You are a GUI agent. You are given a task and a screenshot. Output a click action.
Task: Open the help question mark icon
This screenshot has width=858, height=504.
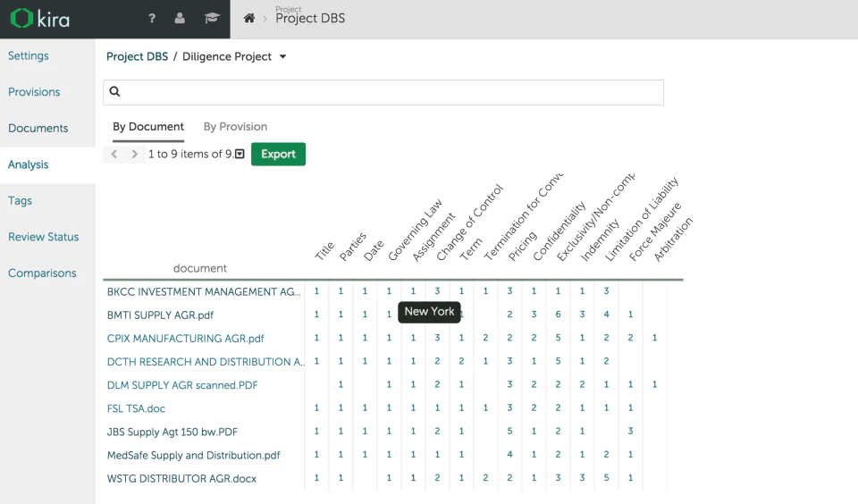click(x=152, y=19)
